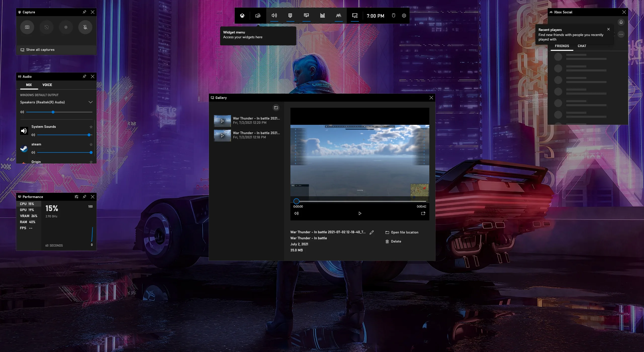Screen dimensions: 644x352
Task: Open Performance widget options sliders icon
Action: click(x=77, y=197)
